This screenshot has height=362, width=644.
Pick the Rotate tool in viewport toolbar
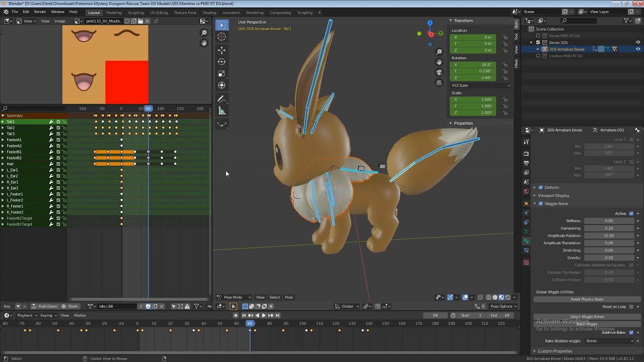click(222, 62)
